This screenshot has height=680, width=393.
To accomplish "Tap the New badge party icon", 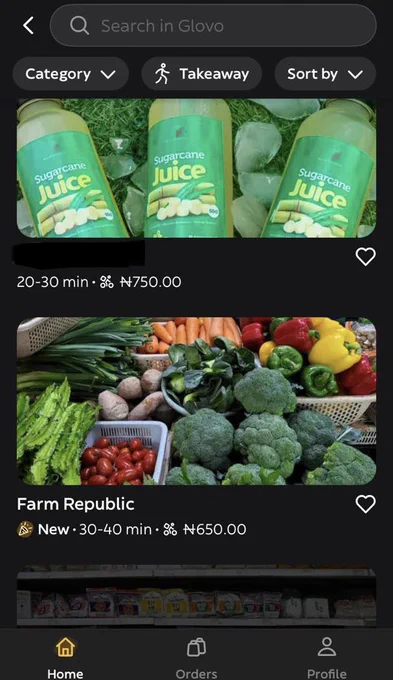I will (x=25, y=530).
